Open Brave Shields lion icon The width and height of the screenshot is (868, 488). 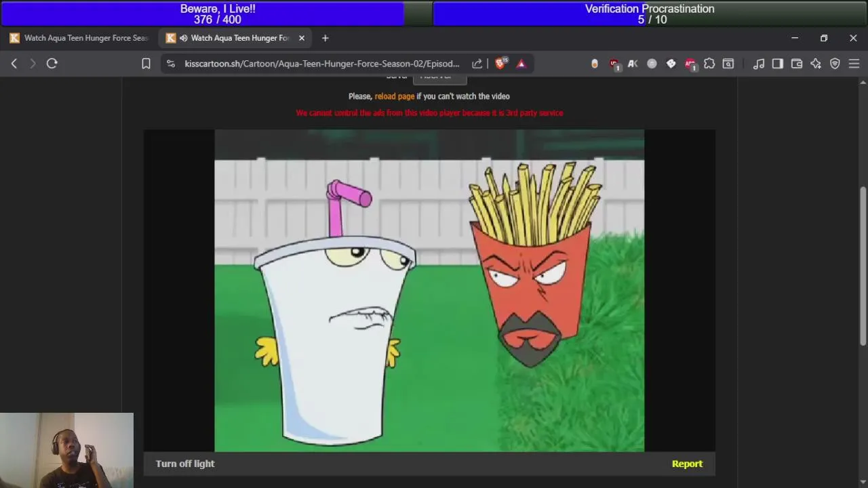pos(500,64)
